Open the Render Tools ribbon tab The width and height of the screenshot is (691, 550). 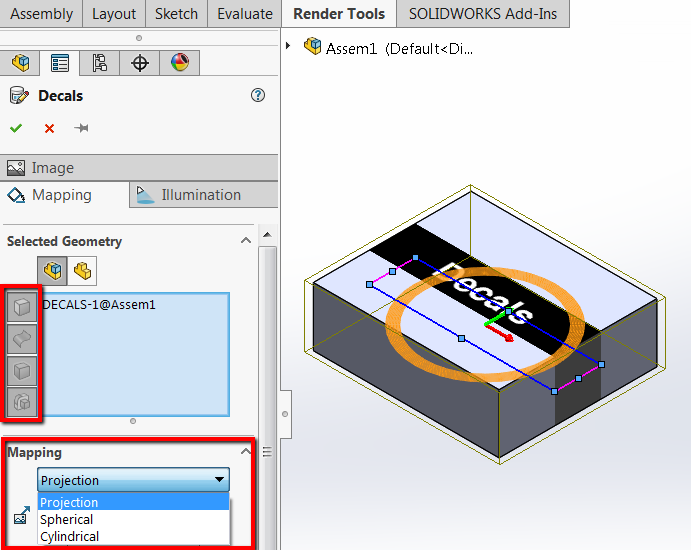(x=339, y=14)
